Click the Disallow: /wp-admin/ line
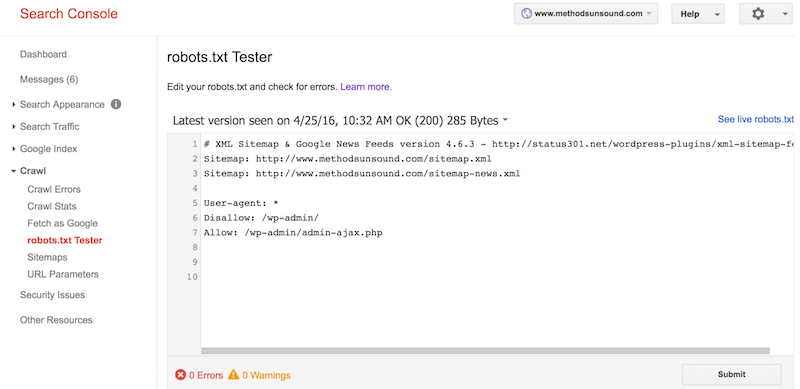This screenshot has width=800, height=389. click(x=261, y=218)
